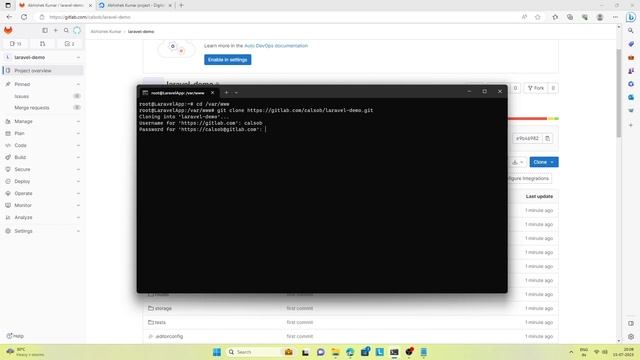Expand the Analyze menu

coord(43,218)
